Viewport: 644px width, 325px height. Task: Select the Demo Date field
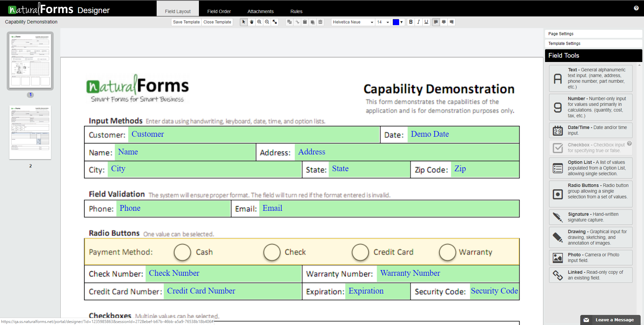click(x=463, y=134)
